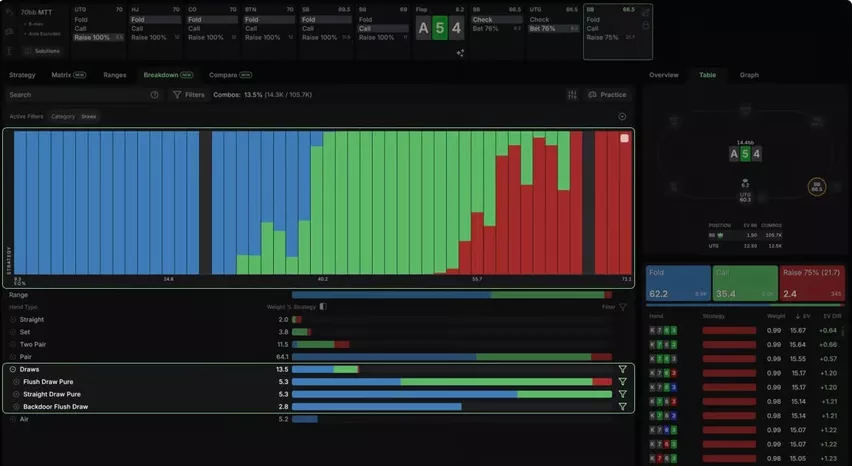852x466 pixels.
Task: Open the Filters button
Action: click(x=189, y=95)
